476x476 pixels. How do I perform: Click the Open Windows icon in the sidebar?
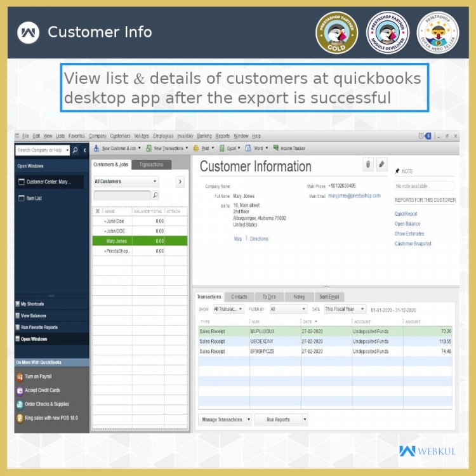pos(18,339)
